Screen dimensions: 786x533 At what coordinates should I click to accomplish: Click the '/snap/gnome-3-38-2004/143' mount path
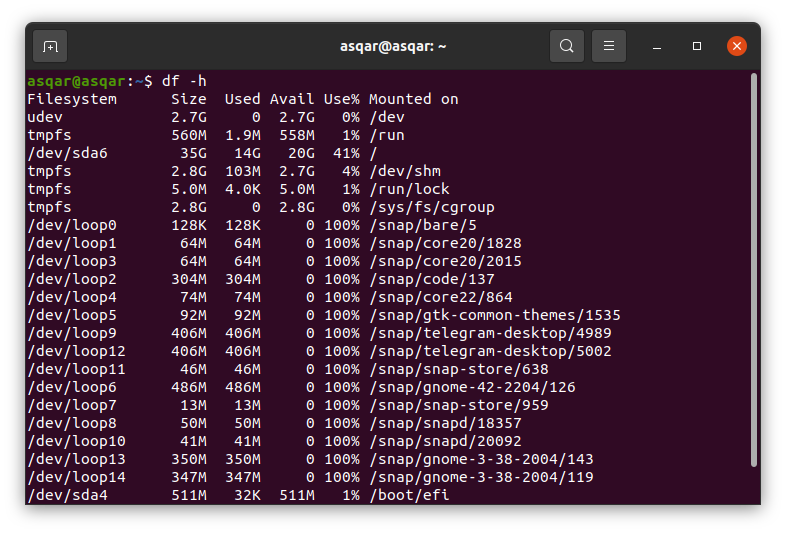point(481,460)
